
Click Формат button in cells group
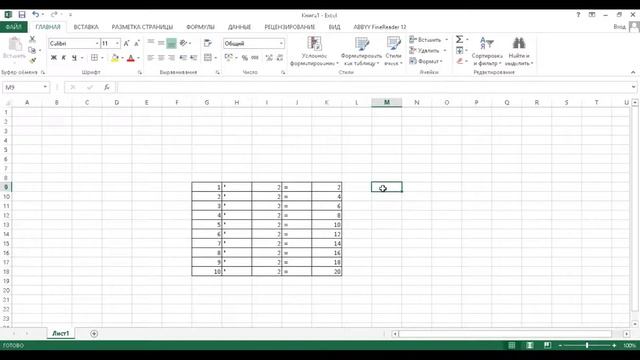tap(426, 61)
